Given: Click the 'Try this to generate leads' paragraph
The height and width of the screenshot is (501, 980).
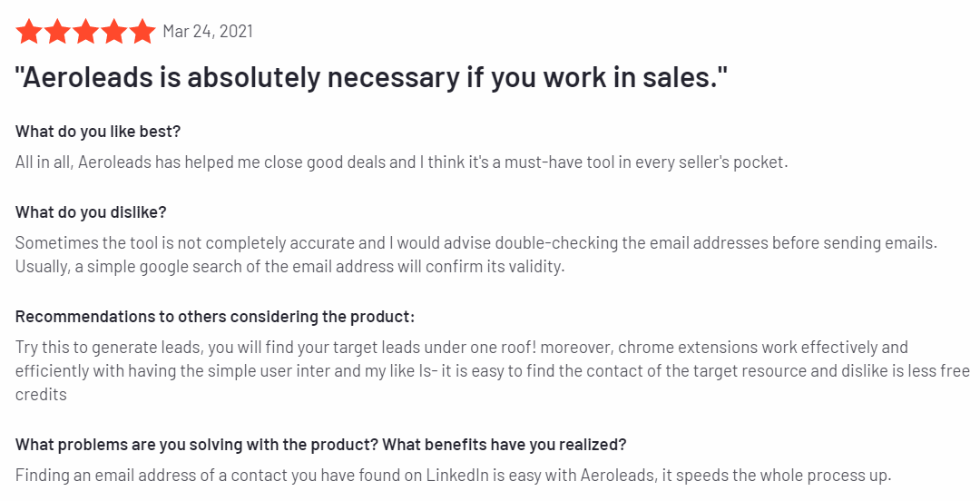Looking at the screenshot, I should 493,371.
